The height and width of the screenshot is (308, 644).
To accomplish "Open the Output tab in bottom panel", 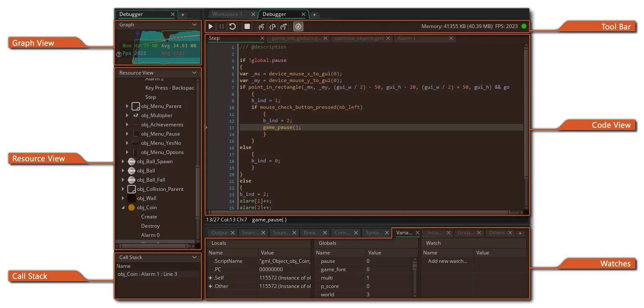I will click(219, 233).
